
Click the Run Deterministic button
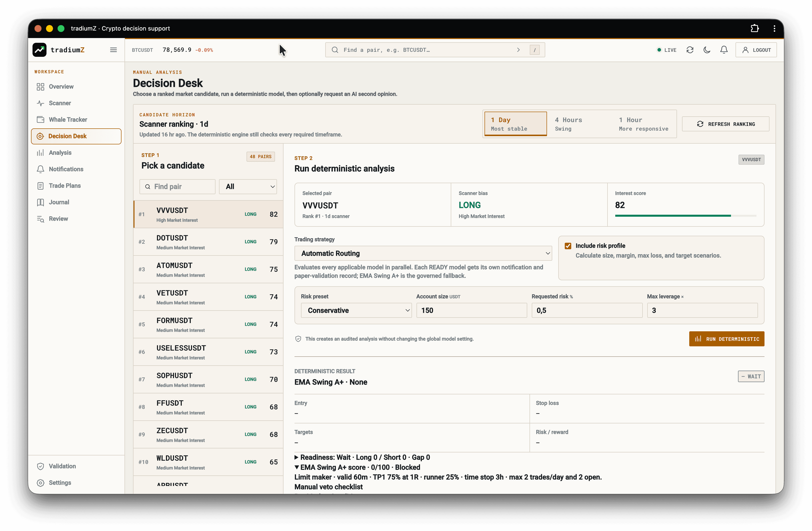point(727,339)
